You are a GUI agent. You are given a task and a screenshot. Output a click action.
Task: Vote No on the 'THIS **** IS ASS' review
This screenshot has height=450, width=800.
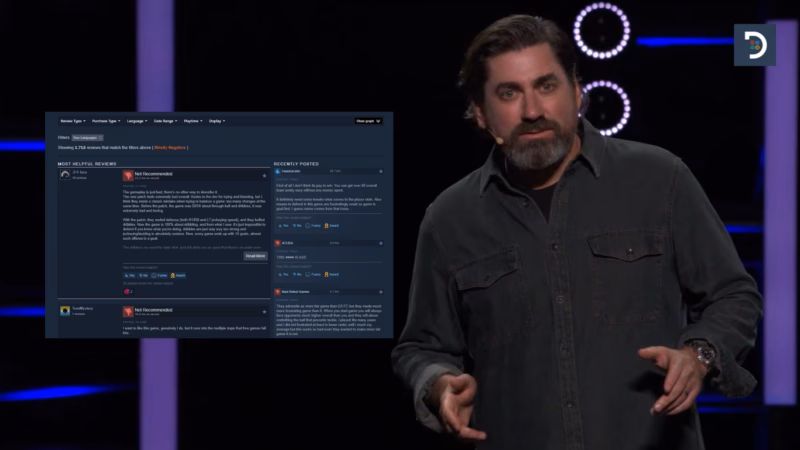297,274
